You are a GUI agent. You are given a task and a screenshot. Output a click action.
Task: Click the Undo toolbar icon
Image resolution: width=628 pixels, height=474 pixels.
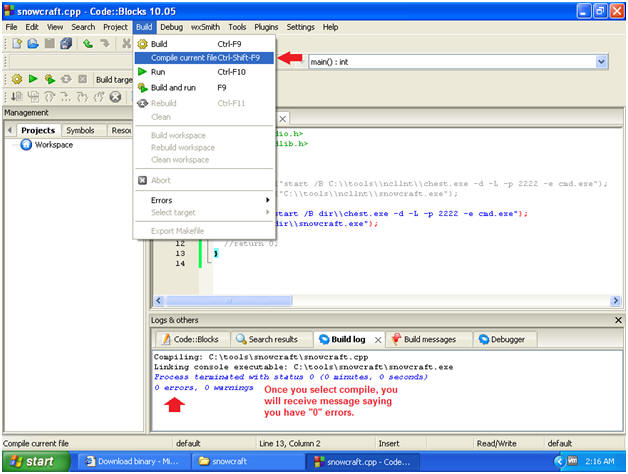(x=88, y=43)
